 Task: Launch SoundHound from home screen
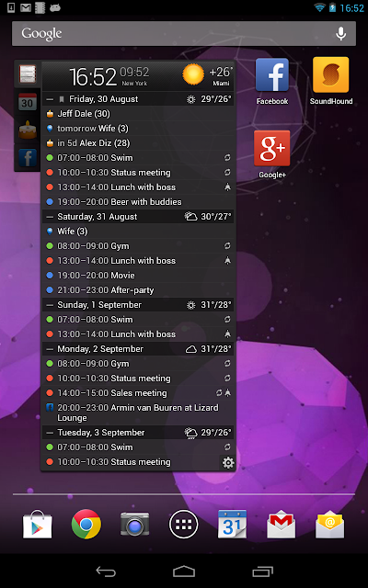point(331,81)
